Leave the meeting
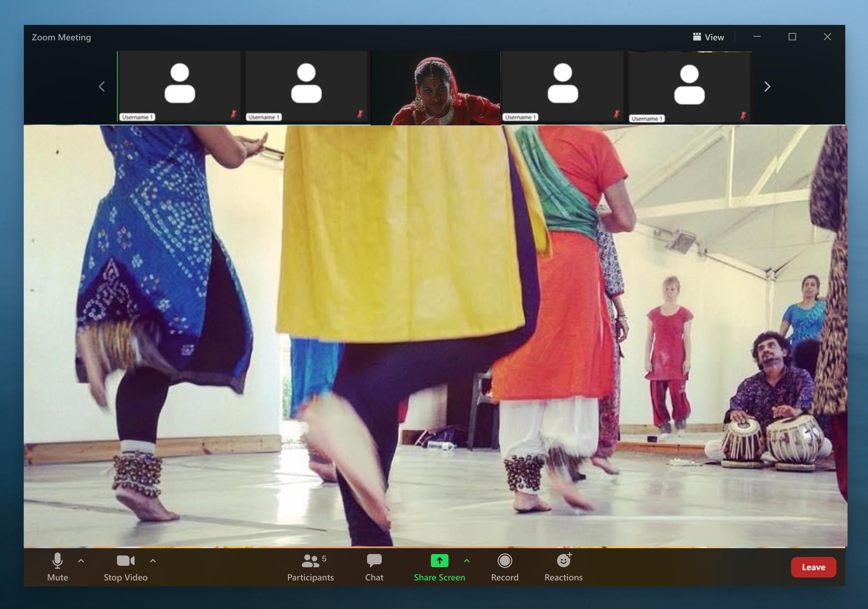868x609 pixels. click(x=813, y=567)
